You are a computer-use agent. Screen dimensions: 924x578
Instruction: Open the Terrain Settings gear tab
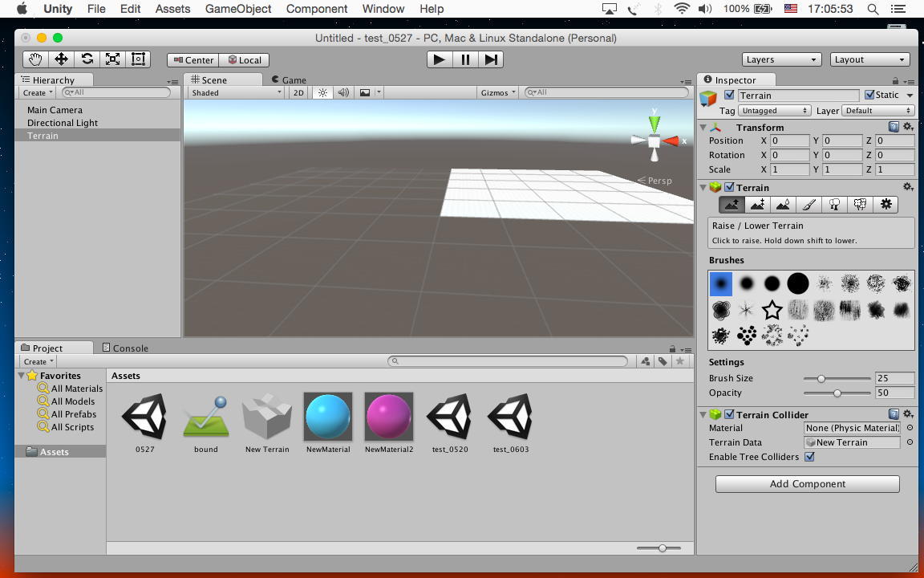(x=885, y=205)
